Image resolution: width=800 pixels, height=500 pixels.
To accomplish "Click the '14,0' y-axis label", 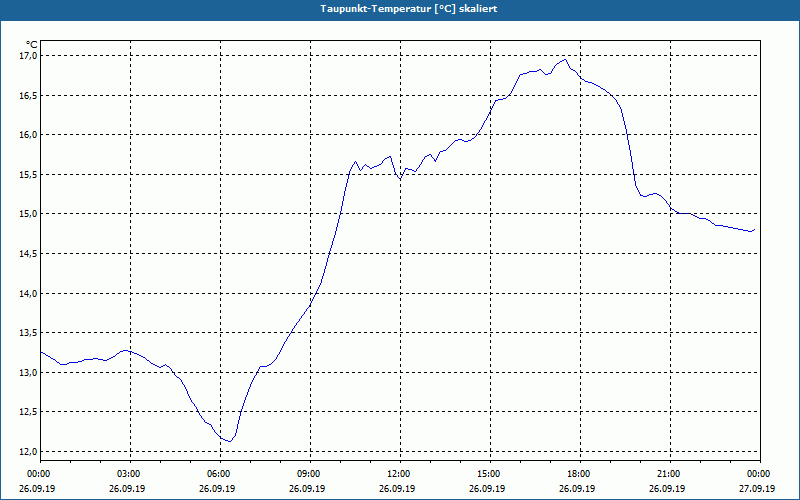I will click(x=28, y=293).
